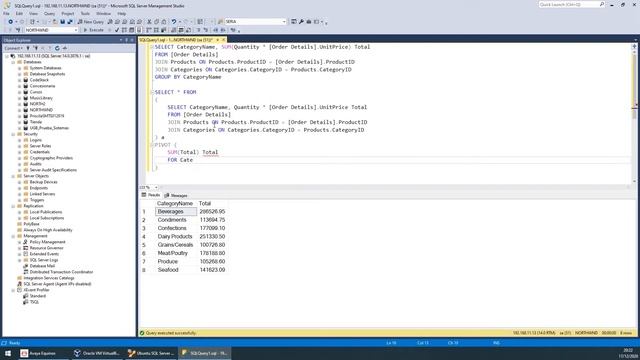Expand the Logins folder node
Viewport: 640px width, 360px height.
(19, 140)
